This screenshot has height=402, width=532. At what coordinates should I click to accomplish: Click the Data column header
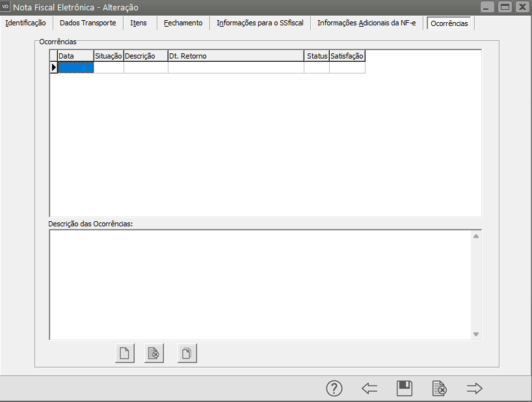tap(75, 56)
